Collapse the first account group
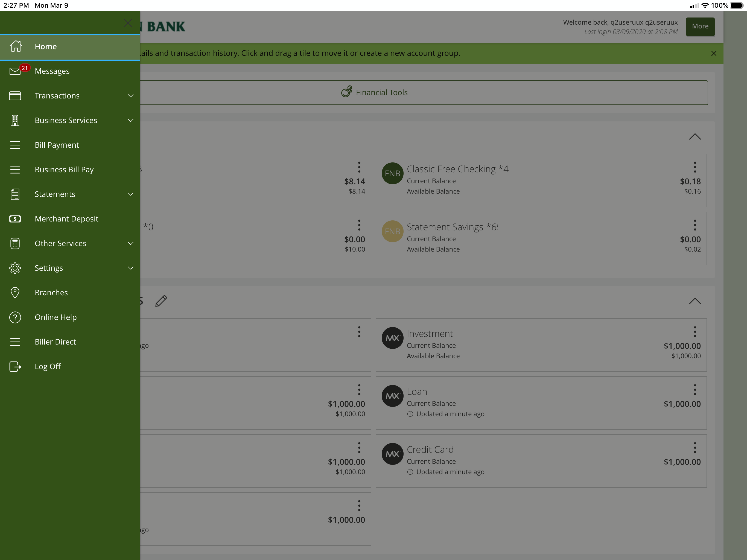The height and width of the screenshot is (560, 747). pos(695,137)
